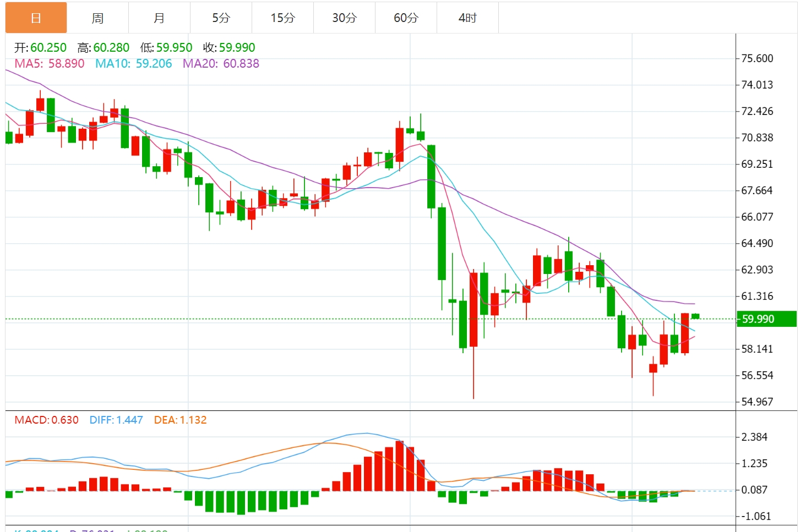This screenshot has height=532, width=811.
Task: Click the 64.490 price axis label
Action: (757, 243)
